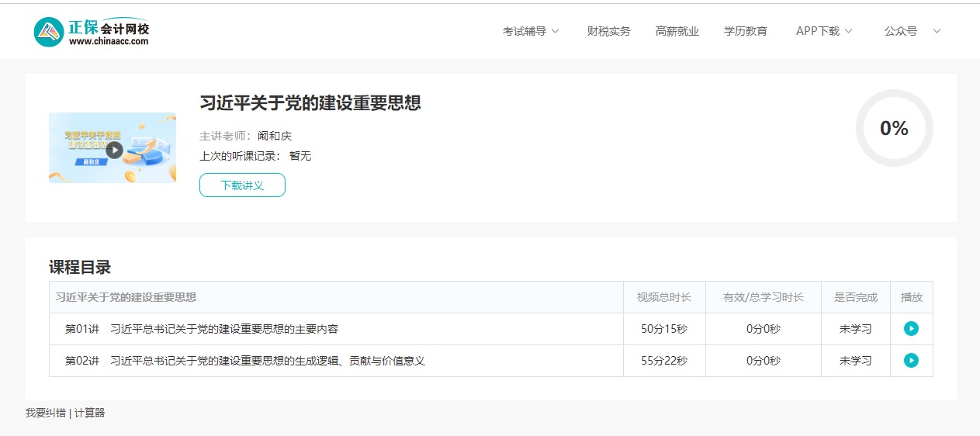The image size is (980, 436).
Task: Click the 55分22秒 video duration cell
Action: [663, 361]
